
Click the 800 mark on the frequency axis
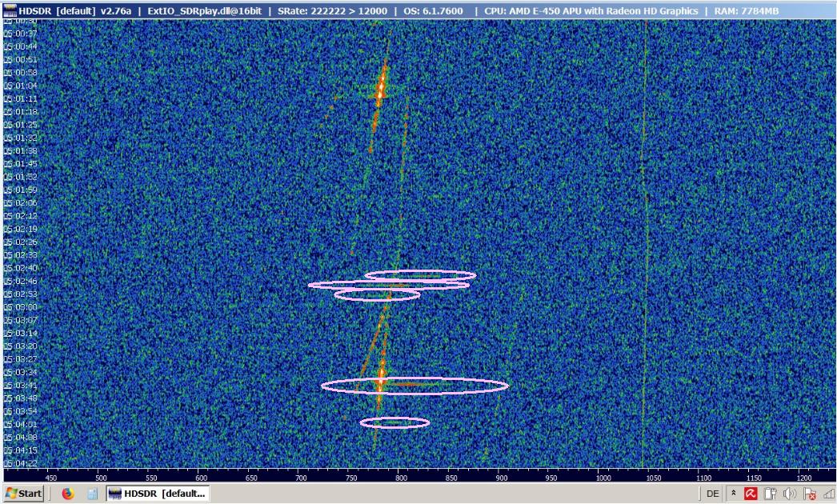click(402, 478)
